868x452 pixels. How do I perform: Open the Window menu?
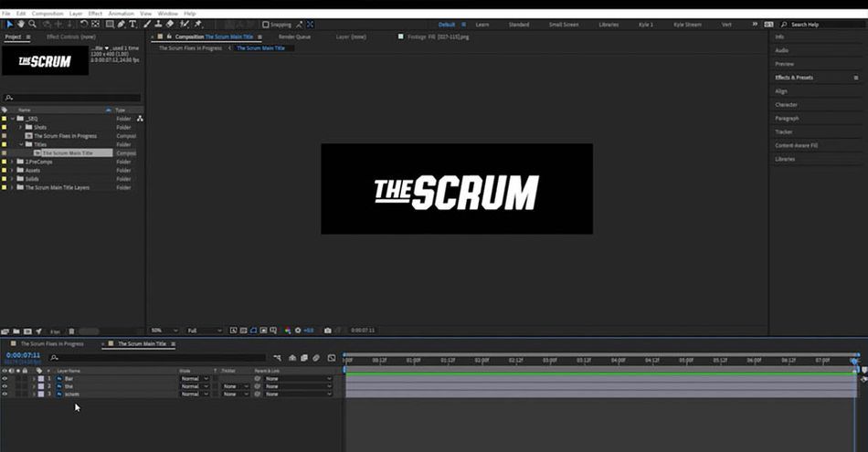click(168, 14)
